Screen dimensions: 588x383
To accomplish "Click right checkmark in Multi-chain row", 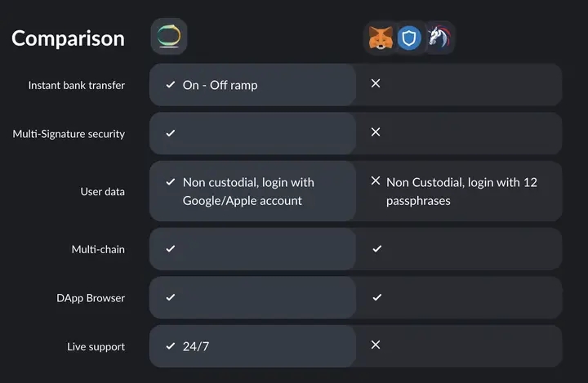I will (376, 248).
